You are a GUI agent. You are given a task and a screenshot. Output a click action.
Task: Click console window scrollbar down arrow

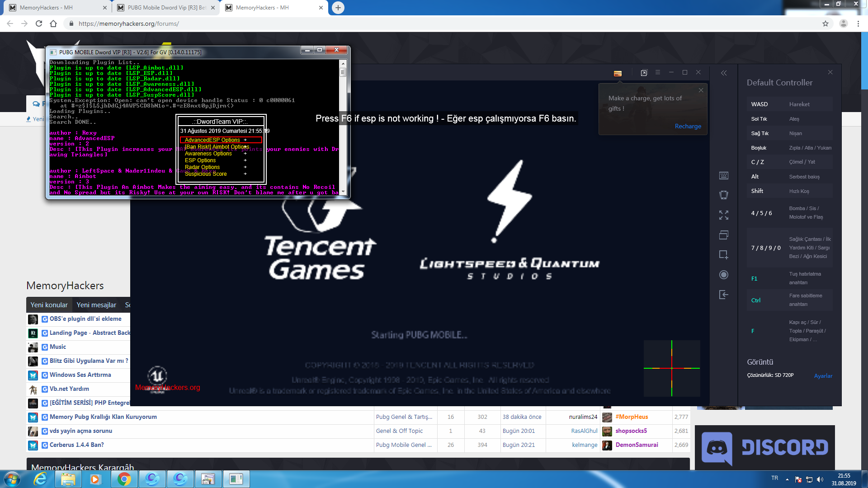pyautogui.click(x=343, y=192)
